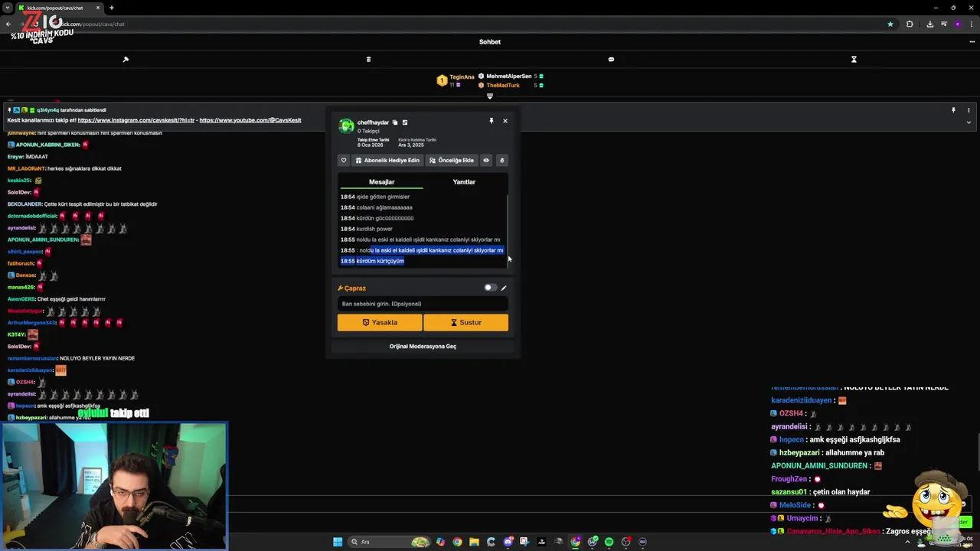Click the pencil edit icon beside Çapraz
This screenshot has height=551, width=980.
[504, 288]
